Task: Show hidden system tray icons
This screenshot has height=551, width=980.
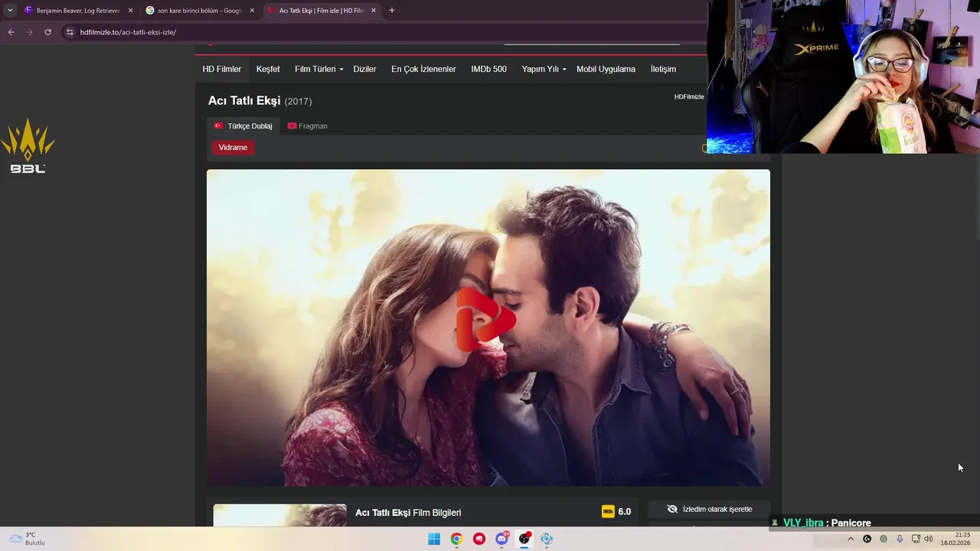Action: click(x=850, y=539)
